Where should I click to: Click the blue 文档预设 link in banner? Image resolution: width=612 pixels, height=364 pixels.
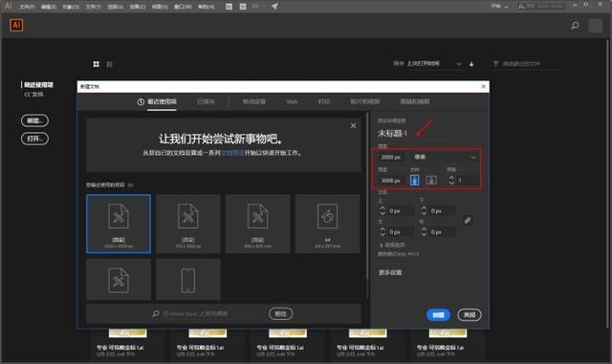coord(232,153)
